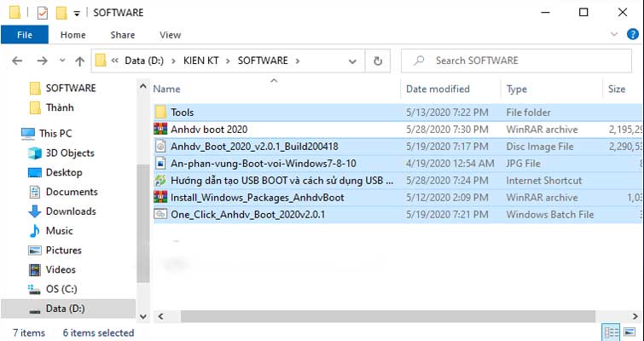644x341 pixels.
Task: Open Pictures in navigation pane
Action: [63, 251]
